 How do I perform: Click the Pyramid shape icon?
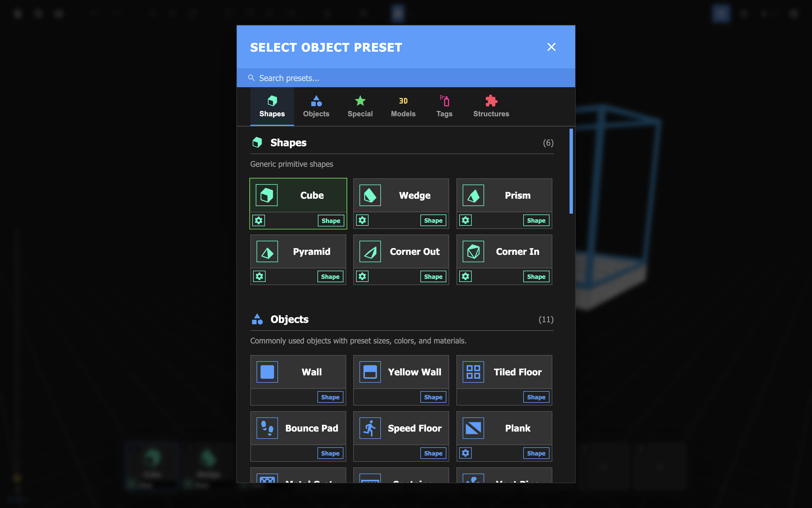[267, 252]
